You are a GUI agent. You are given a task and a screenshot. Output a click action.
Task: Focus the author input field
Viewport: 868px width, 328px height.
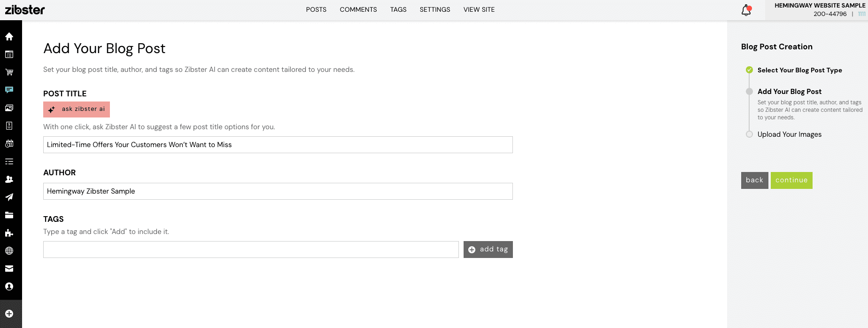[278, 191]
